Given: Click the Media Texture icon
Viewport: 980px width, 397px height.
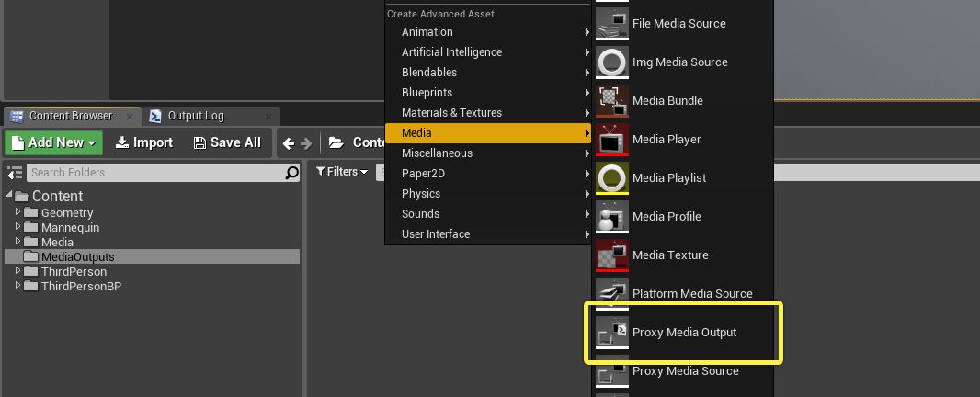Looking at the screenshot, I should pyautogui.click(x=612, y=255).
